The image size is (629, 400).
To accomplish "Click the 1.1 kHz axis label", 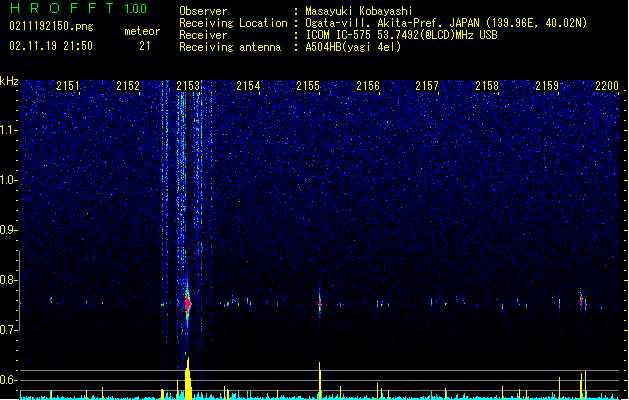I will point(8,130).
